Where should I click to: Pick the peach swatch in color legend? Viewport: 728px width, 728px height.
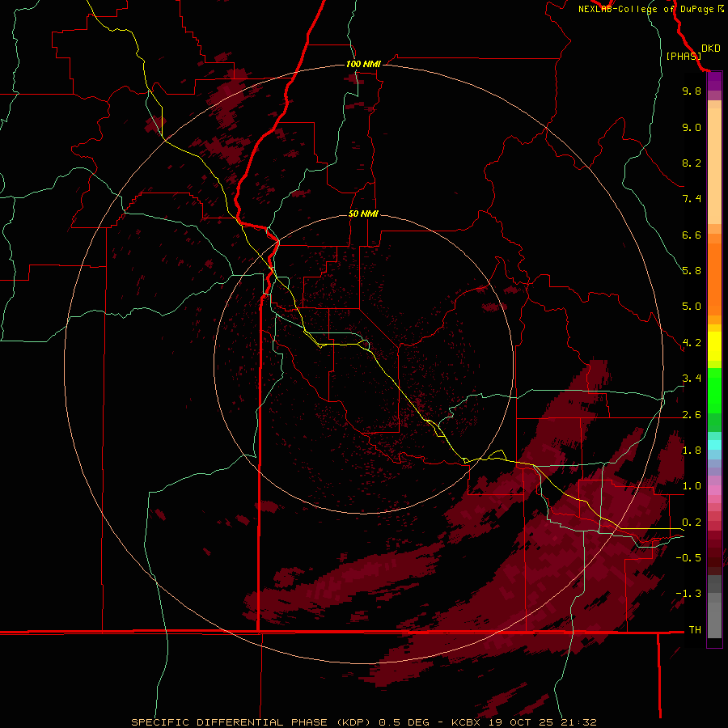714,166
